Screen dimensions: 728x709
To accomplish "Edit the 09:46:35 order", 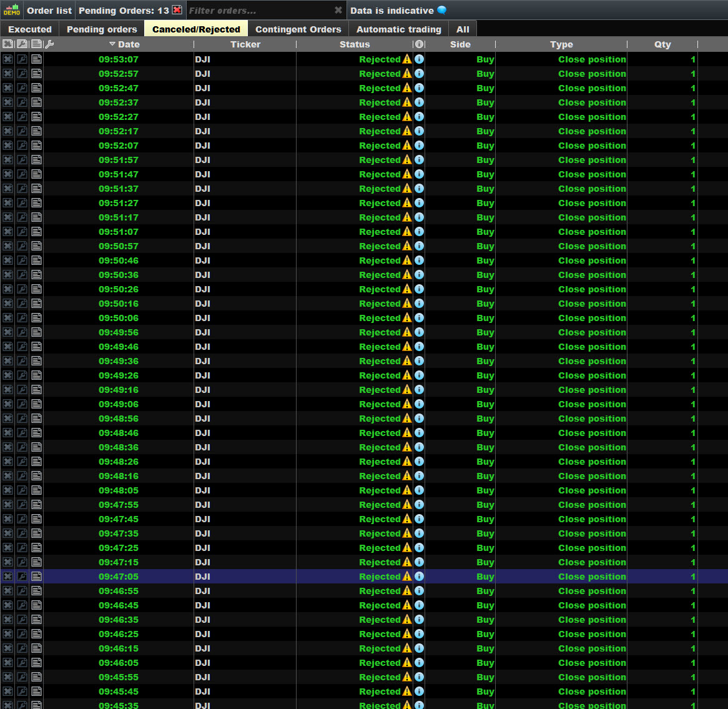I will tap(22, 619).
